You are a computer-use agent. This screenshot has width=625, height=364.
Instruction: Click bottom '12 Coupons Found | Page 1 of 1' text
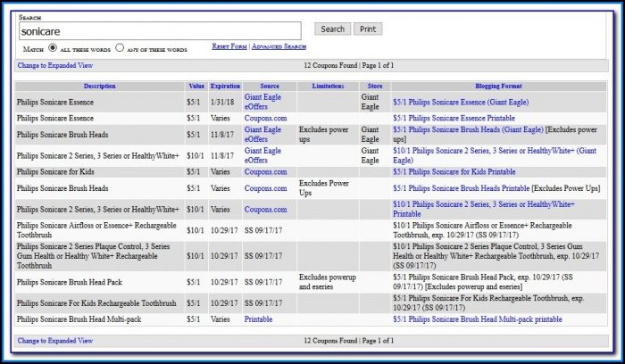point(349,341)
